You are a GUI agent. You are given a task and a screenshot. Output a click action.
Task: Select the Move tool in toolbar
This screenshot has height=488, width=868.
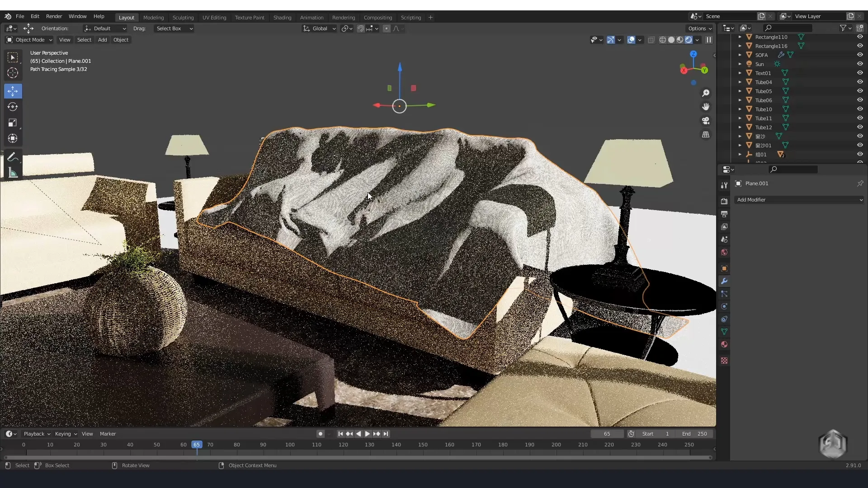[x=13, y=91]
